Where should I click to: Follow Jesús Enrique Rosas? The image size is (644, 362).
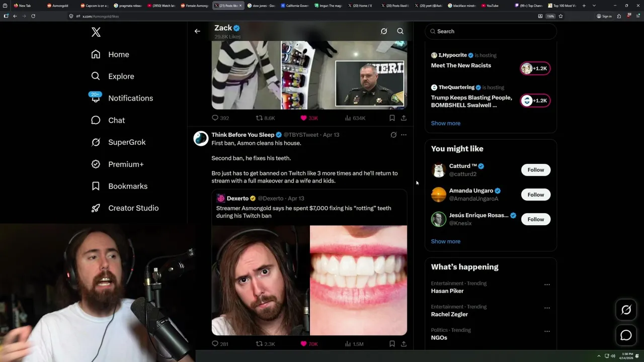click(536, 219)
